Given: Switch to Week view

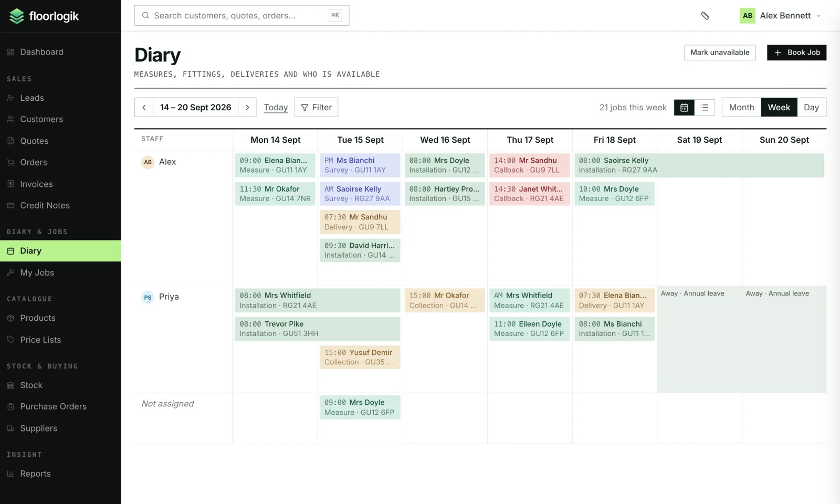Looking at the screenshot, I should (779, 108).
